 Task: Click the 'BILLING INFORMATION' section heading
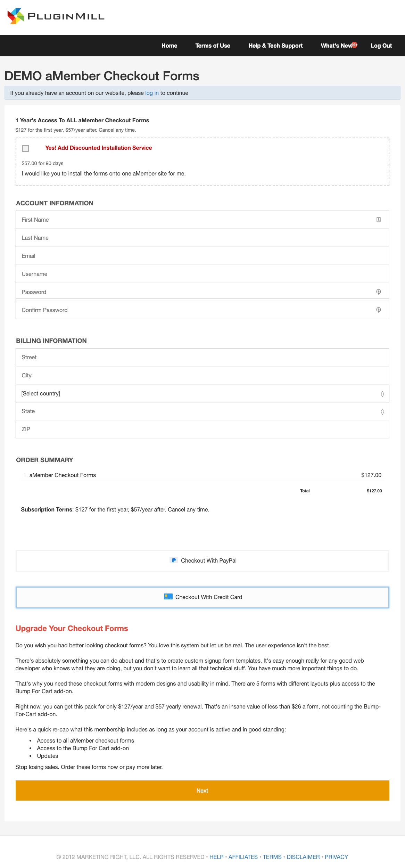pos(51,341)
